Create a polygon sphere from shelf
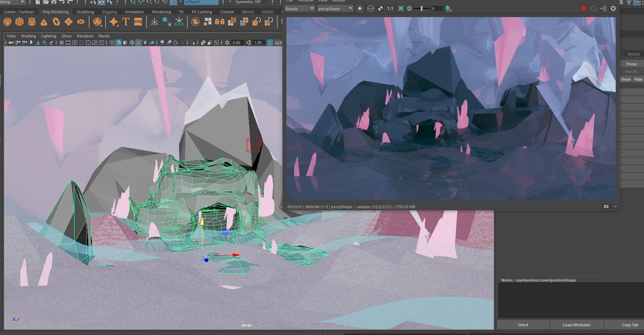The height and width of the screenshot is (335, 644). point(7,22)
